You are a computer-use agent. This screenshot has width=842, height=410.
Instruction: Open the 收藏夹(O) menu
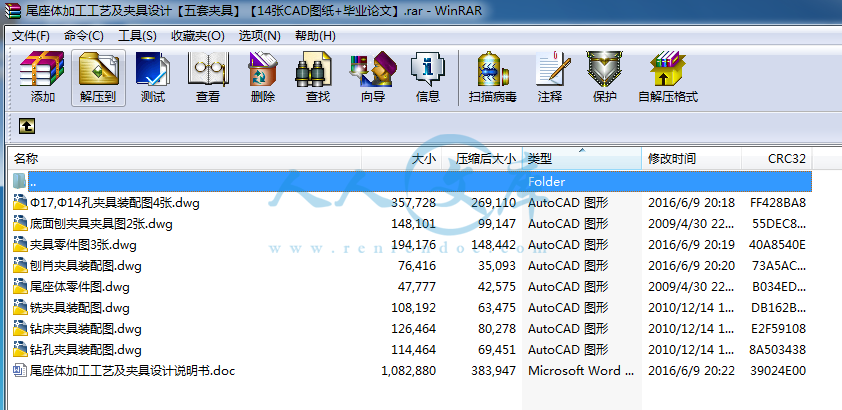coord(198,36)
